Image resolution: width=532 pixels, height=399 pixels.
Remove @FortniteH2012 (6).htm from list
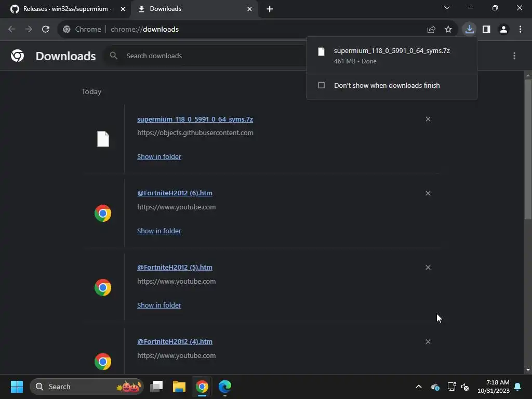click(x=428, y=193)
